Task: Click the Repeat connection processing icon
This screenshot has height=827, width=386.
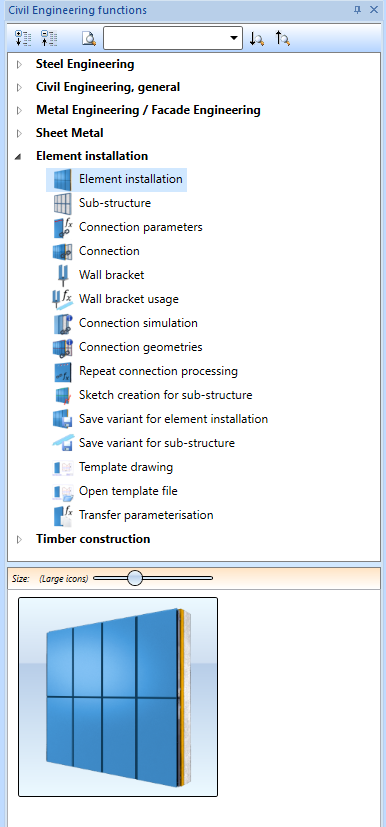Action: 62,371
